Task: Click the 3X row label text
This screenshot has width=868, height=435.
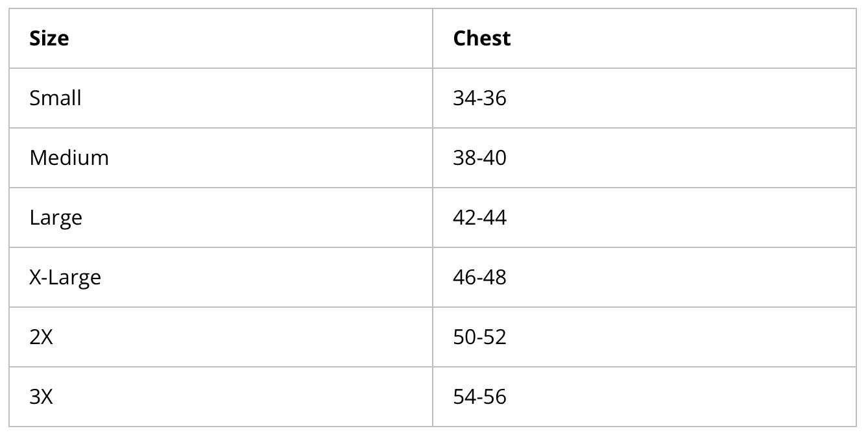Action: tap(42, 397)
